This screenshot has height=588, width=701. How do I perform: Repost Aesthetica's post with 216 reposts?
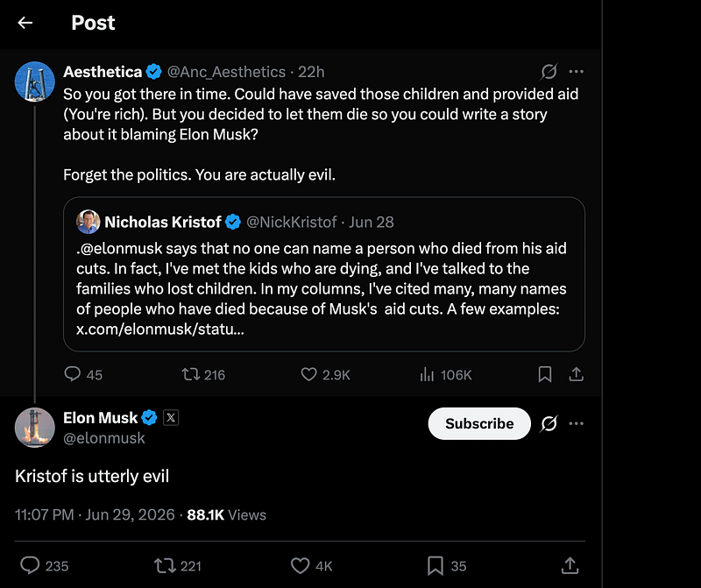pyautogui.click(x=203, y=374)
